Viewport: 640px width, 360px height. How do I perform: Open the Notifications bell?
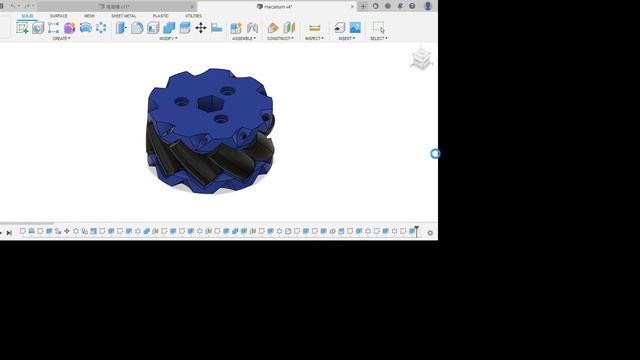tap(400, 6)
